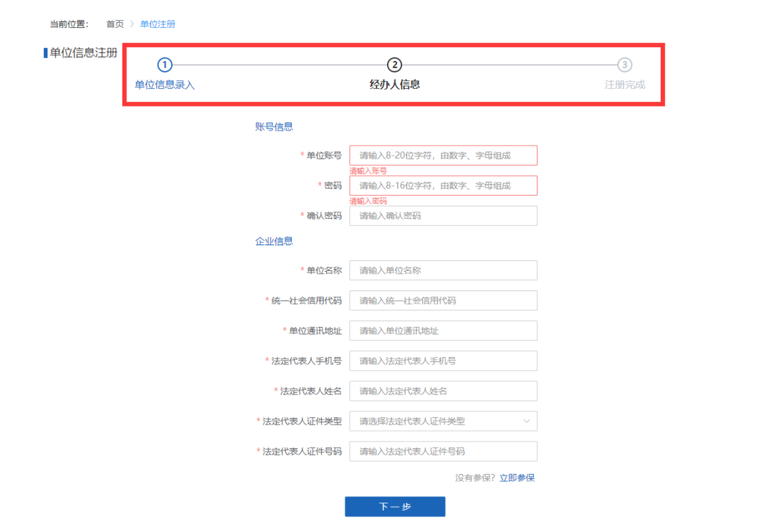
Task: Click the step 1 circle icon
Action: point(165,65)
